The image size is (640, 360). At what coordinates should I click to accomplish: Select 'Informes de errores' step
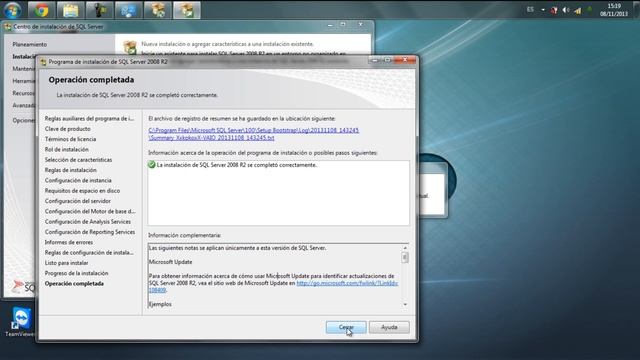pyautogui.click(x=69, y=242)
